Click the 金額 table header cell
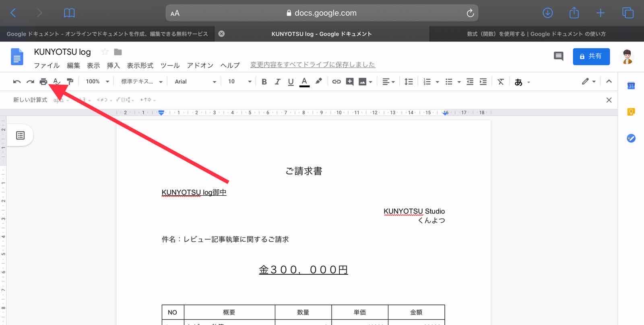The width and height of the screenshot is (644, 325). point(416,312)
